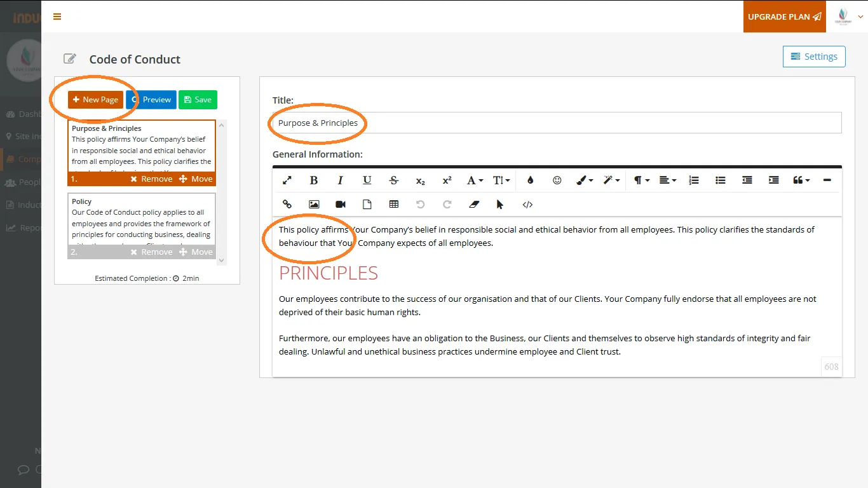Toggle bold formatting
Screen dimensions: 868x488
click(x=314, y=180)
